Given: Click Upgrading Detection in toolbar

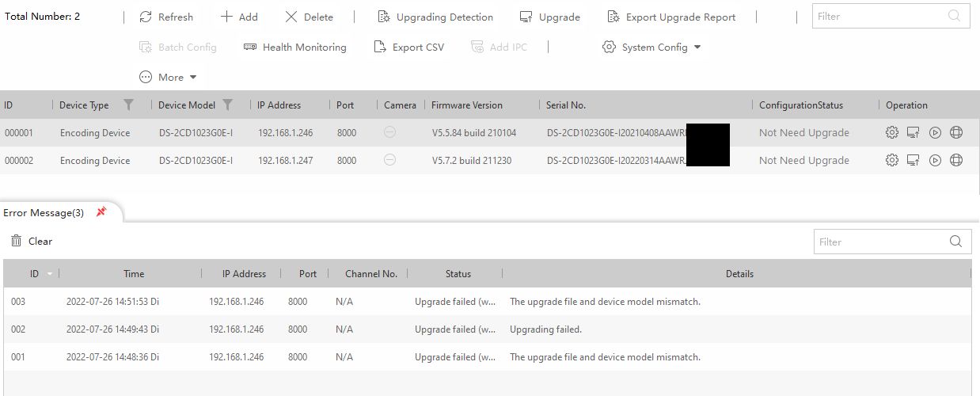Looking at the screenshot, I should tap(435, 17).
